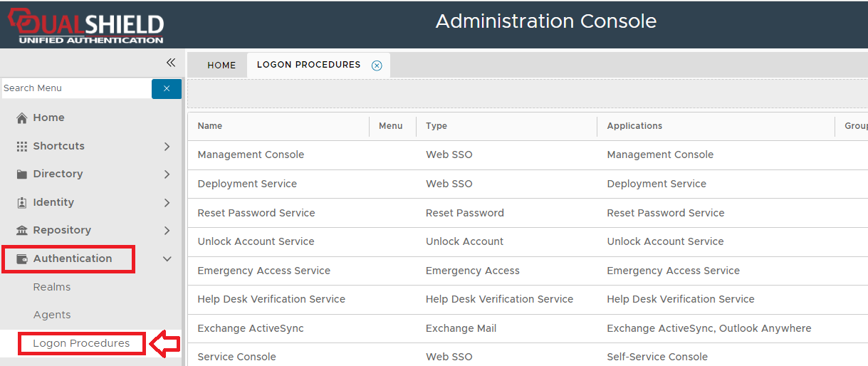Viewport: 868px width, 366px height.
Task: Clear search with the blue X button
Action: 167,89
